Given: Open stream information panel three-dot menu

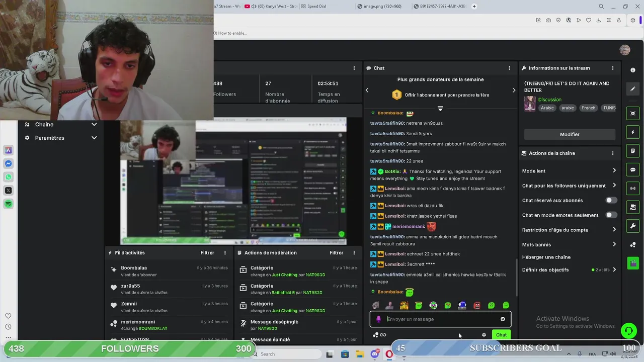Looking at the screenshot, I should [612, 68].
